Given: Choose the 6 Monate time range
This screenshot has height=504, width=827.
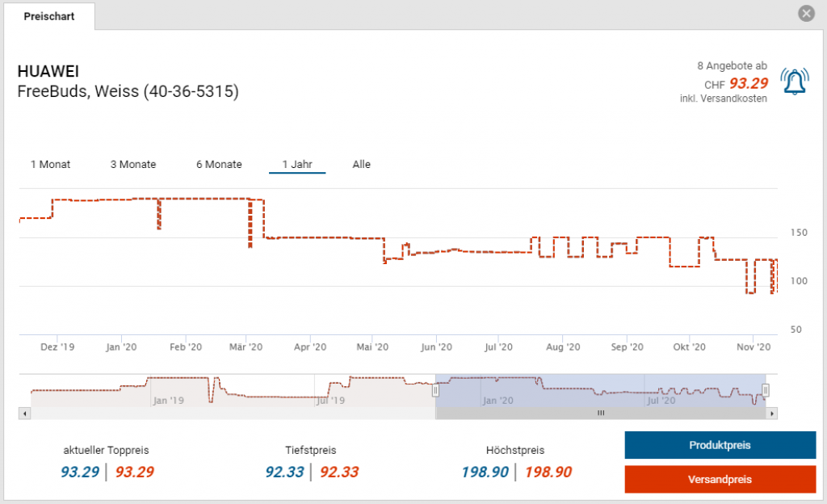Looking at the screenshot, I should (219, 165).
